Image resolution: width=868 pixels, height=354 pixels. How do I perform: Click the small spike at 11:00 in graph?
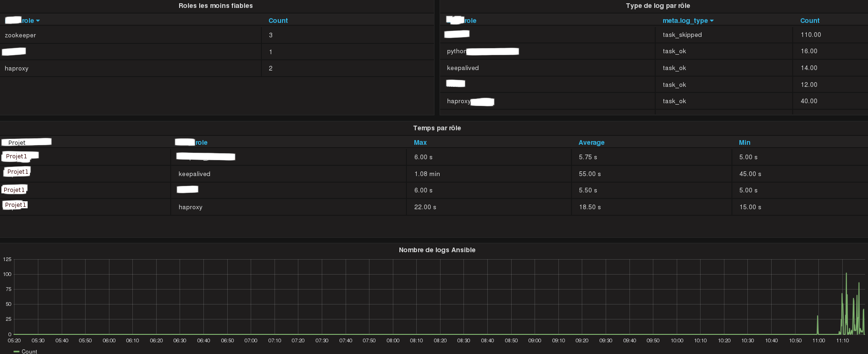pyautogui.click(x=817, y=325)
